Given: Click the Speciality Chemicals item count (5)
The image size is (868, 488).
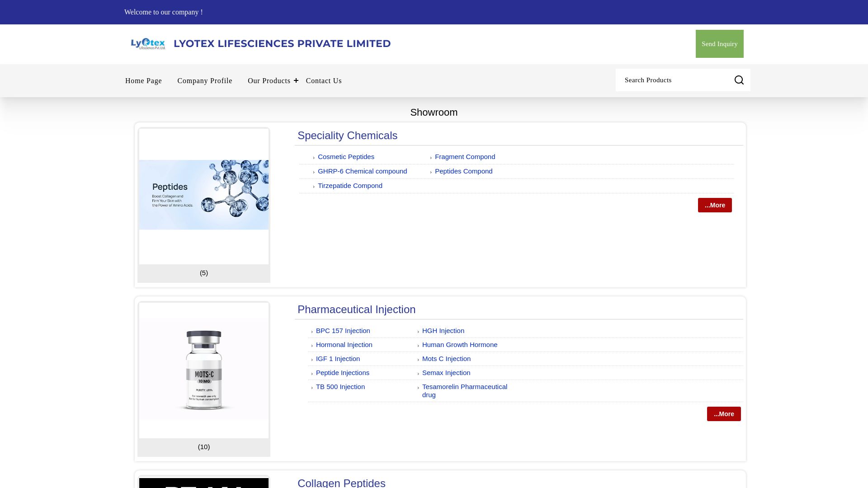Looking at the screenshot, I should (204, 273).
